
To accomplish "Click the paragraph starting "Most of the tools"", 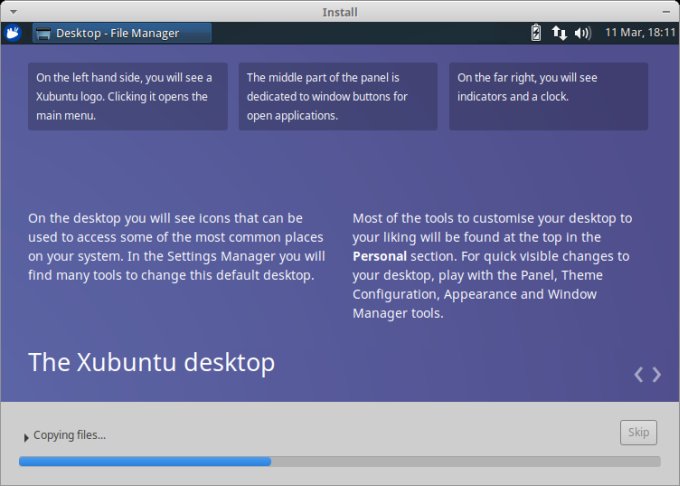I will click(492, 266).
